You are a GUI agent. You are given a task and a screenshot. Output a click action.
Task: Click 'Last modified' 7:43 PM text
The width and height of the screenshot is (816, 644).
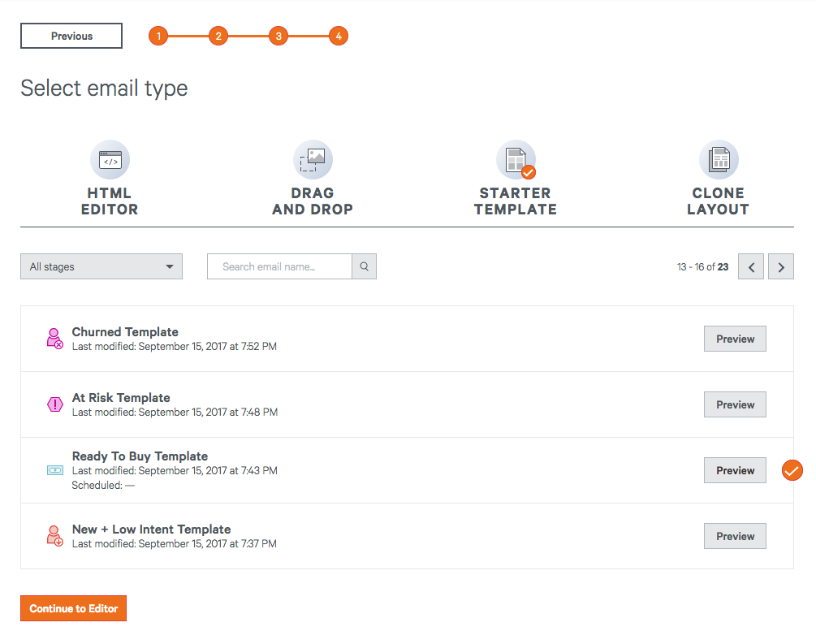point(175,471)
